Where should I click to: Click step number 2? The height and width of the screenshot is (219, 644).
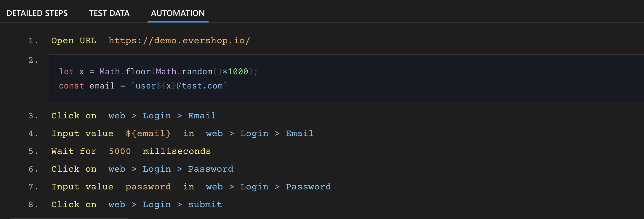coord(33,60)
